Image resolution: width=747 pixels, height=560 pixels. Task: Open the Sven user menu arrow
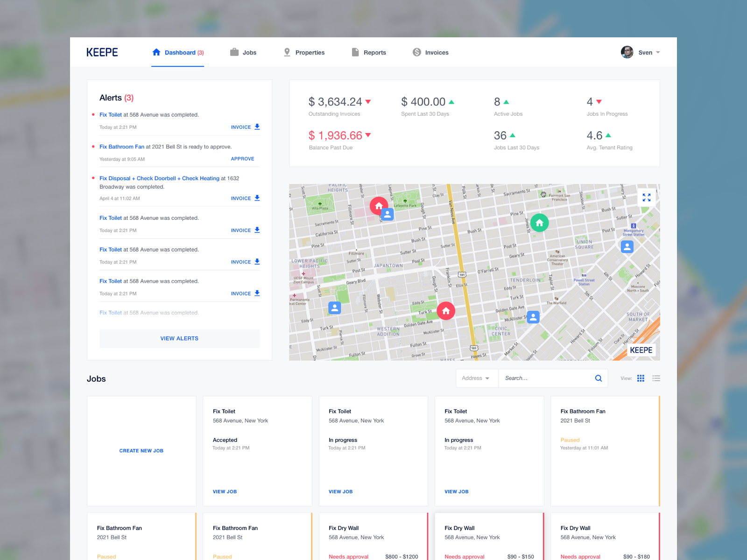(658, 52)
